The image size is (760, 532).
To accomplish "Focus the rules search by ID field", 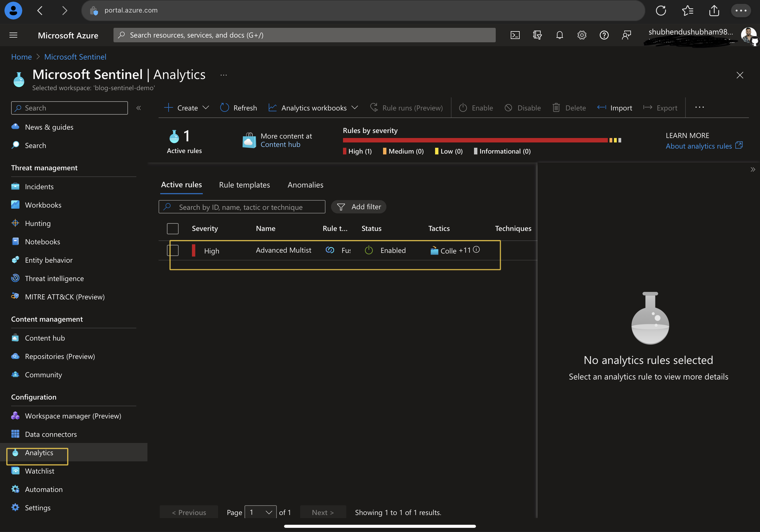I will 242,207.
